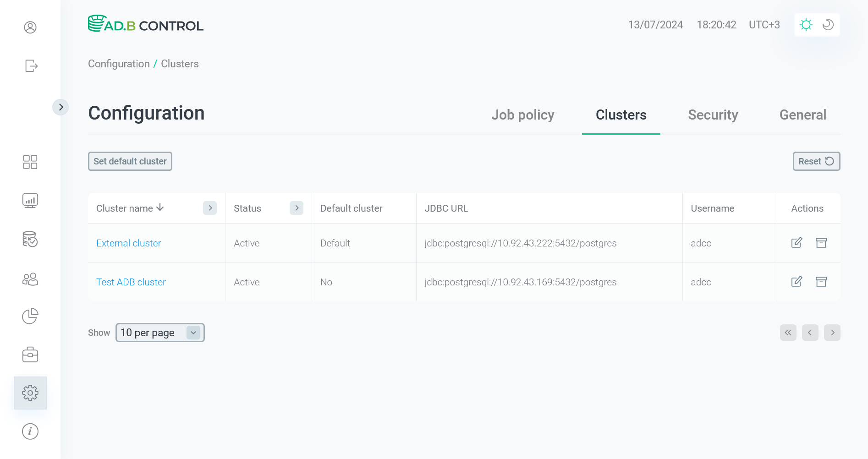Select the monitoring chart icon in sidebar
Image resolution: width=868 pixels, height=459 pixels.
coord(30,200)
